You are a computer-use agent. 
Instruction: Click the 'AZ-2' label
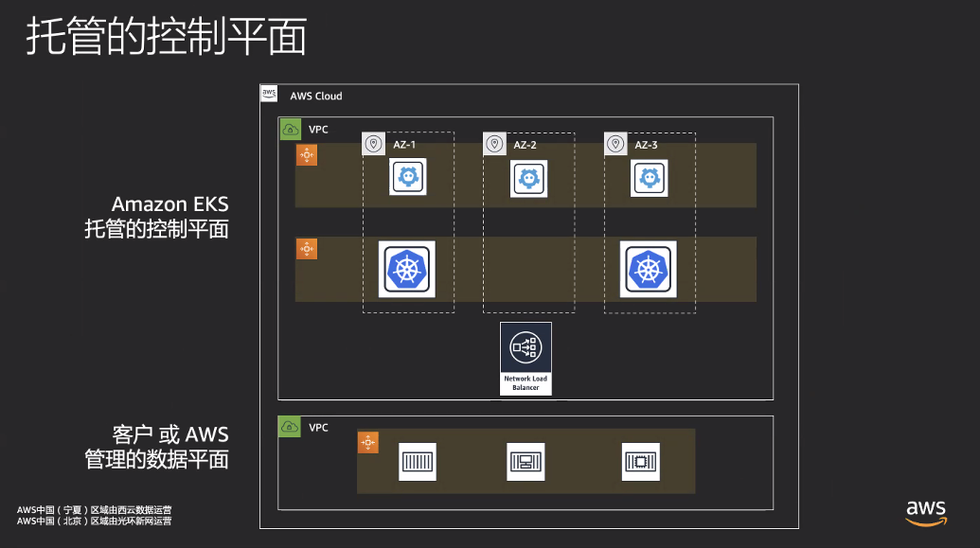click(x=525, y=145)
